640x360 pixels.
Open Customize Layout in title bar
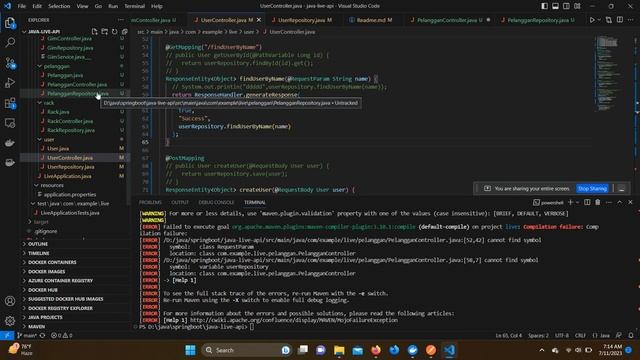click(578, 6)
